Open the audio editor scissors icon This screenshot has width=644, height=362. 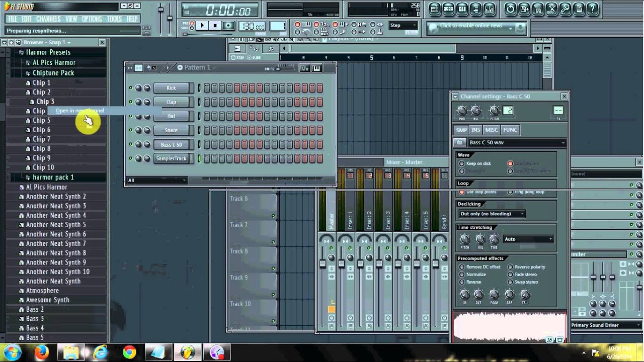click(551, 9)
